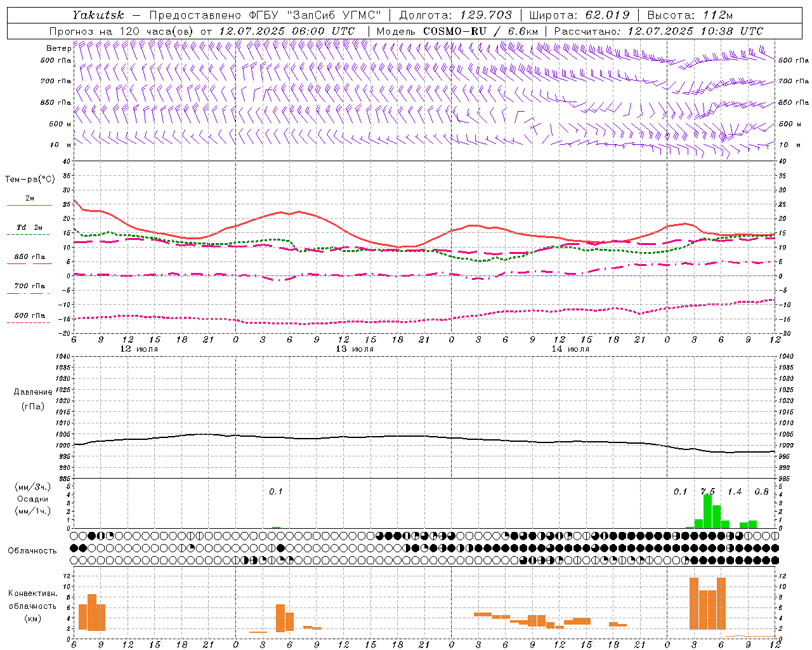Click the "Ветер" wind panel label
The width and height of the screenshot is (812, 650).
[x=59, y=48]
